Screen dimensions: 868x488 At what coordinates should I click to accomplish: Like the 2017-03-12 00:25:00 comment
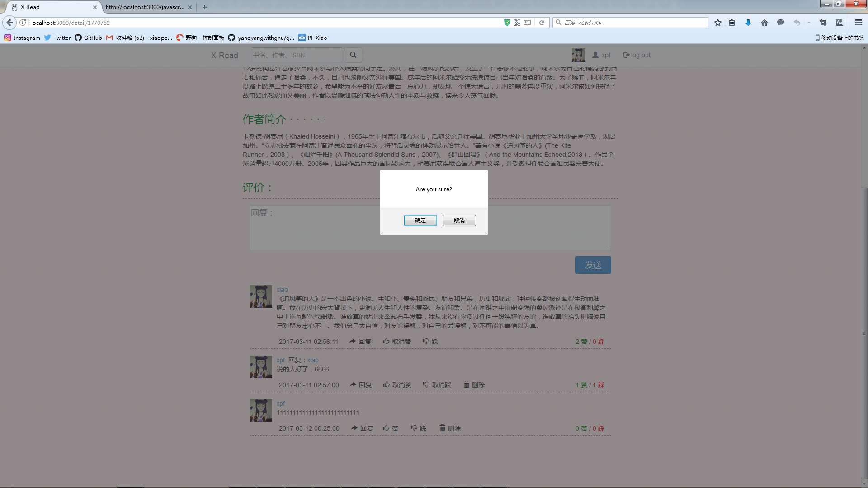pyautogui.click(x=391, y=428)
